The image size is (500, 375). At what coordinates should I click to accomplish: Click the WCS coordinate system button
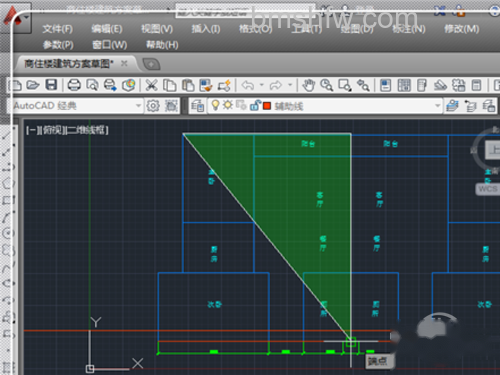(487, 189)
